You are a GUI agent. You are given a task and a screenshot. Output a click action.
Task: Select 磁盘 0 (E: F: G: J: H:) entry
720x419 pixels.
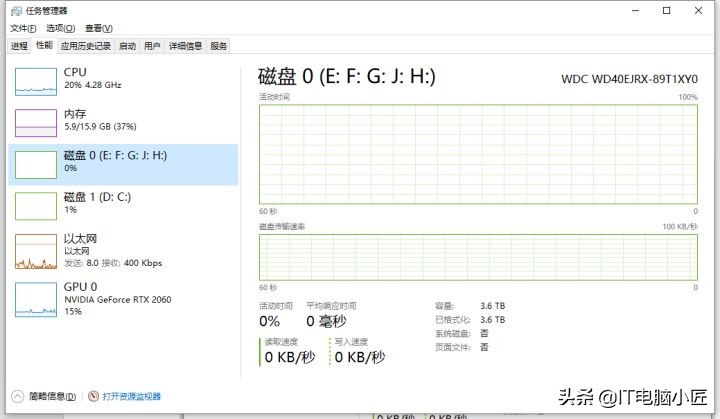[123, 164]
